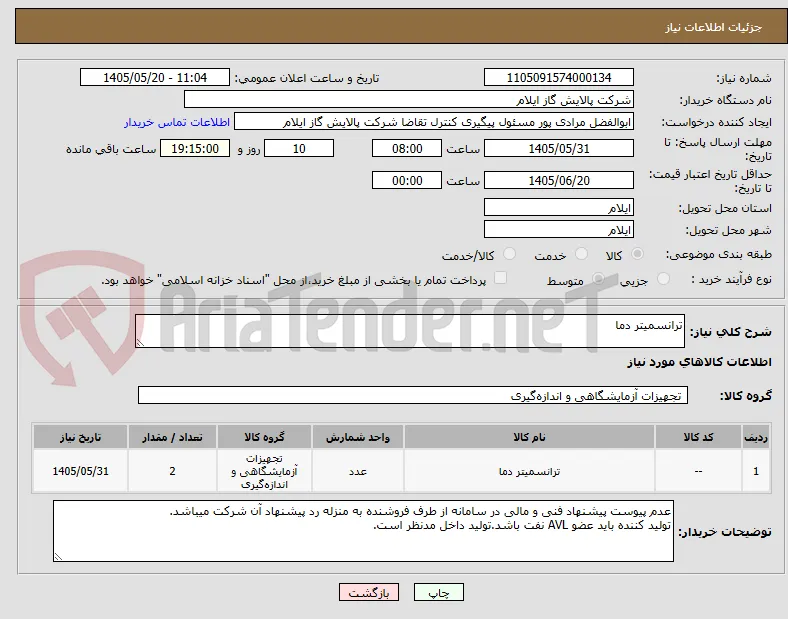788x619 pixels.
Task: Click the row number cell 1
Action: pos(756,471)
